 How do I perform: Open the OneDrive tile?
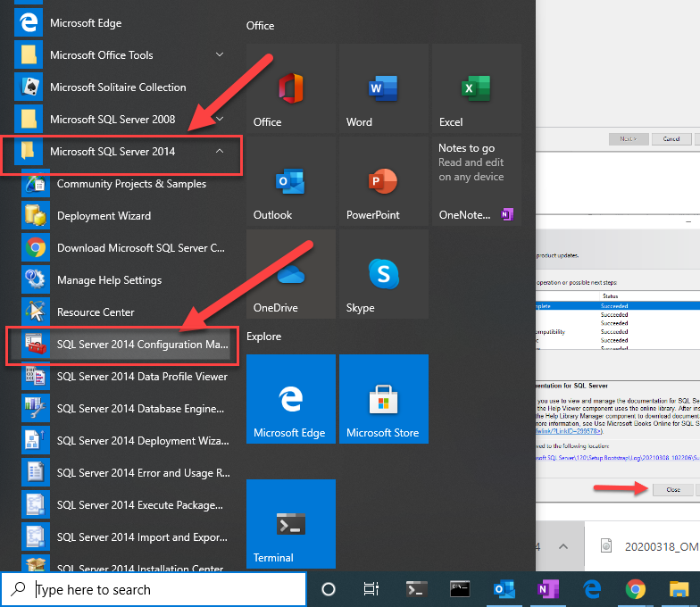[291, 274]
